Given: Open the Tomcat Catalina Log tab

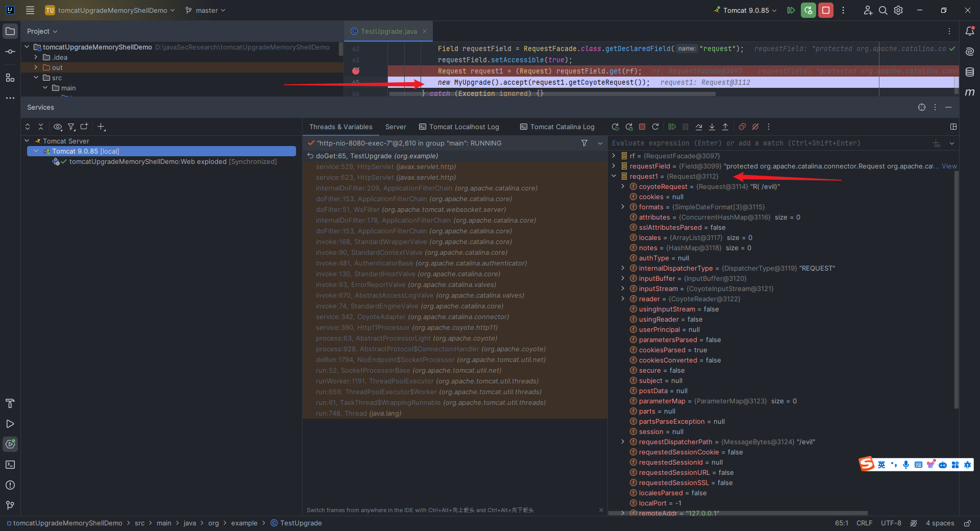Looking at the screenshot, I should (x=557, y=127).
